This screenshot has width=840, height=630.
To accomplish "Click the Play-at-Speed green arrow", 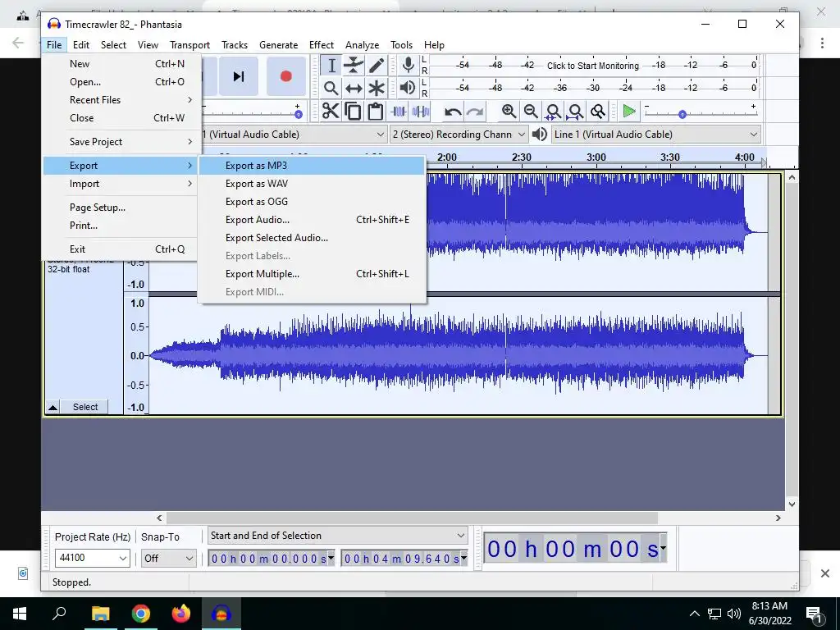I will pyautogui.click(x=629, y=112).
